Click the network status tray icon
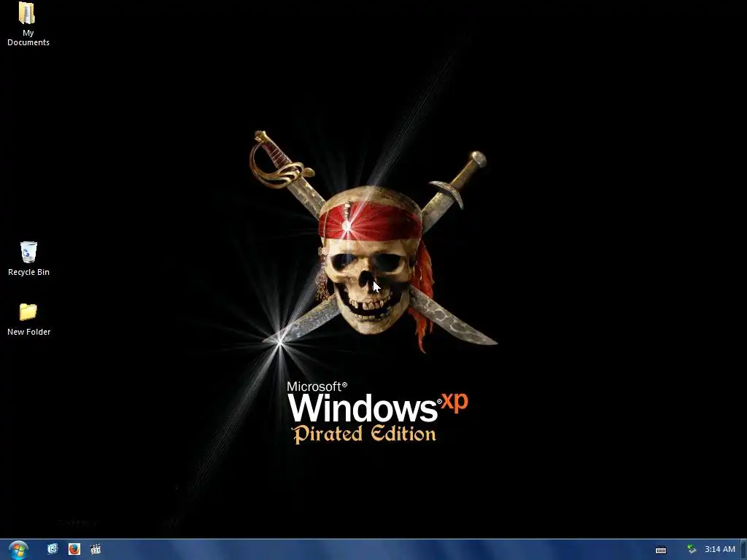 coord(692,550)
